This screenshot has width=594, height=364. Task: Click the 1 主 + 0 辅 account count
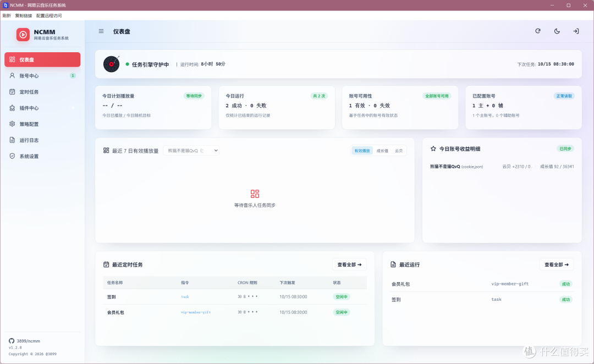[488, 106]
